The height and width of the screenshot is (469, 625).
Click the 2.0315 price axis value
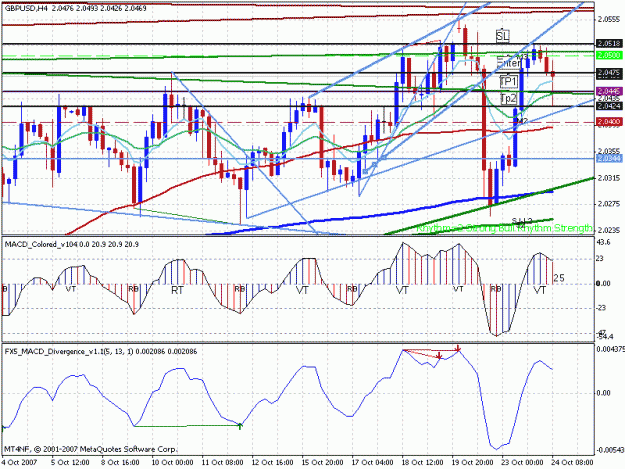pyautogui.click(x=609, y=178)
